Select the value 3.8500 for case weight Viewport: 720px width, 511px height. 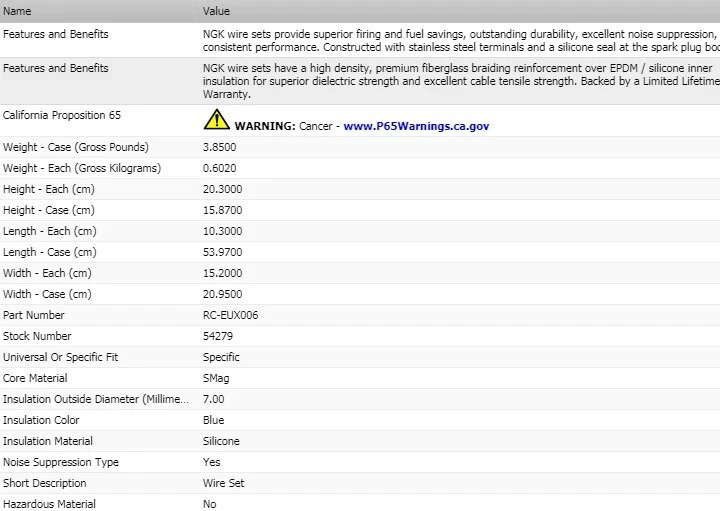(x=219, y=147)
